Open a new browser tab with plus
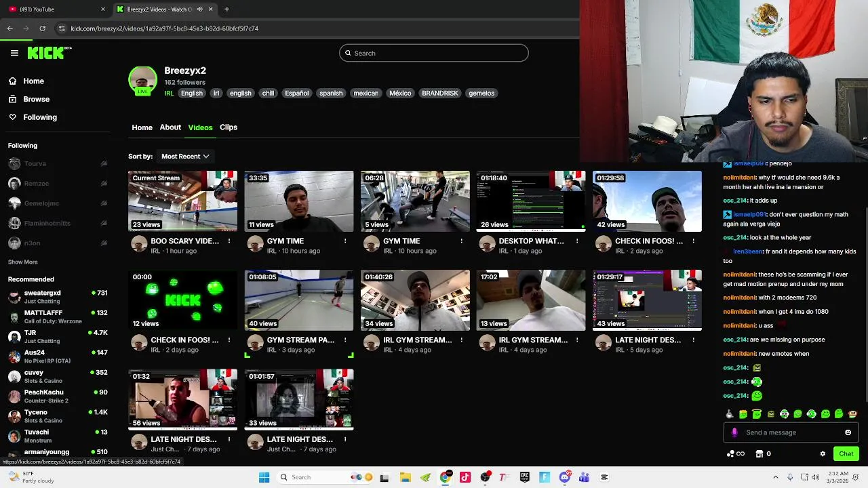This screenshot has height=488, width=868. pos(226,9)
